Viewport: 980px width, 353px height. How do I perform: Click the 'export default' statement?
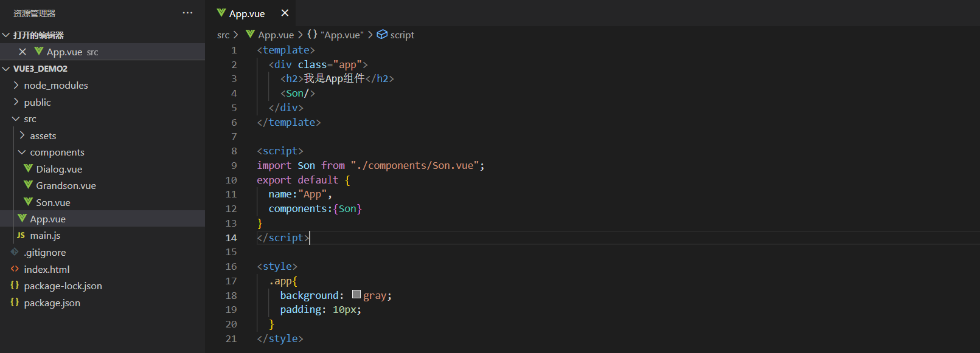pos(297,180)
